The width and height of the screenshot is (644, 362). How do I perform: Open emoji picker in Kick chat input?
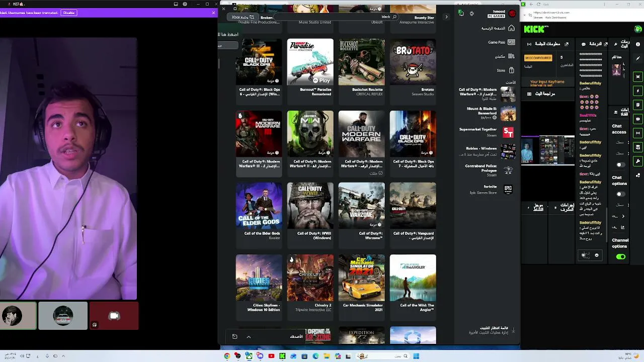597,255
